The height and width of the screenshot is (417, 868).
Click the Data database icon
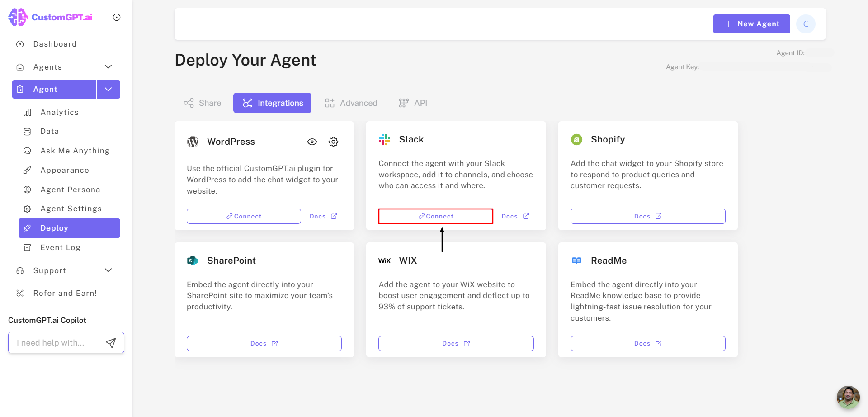tap(27, 132)
